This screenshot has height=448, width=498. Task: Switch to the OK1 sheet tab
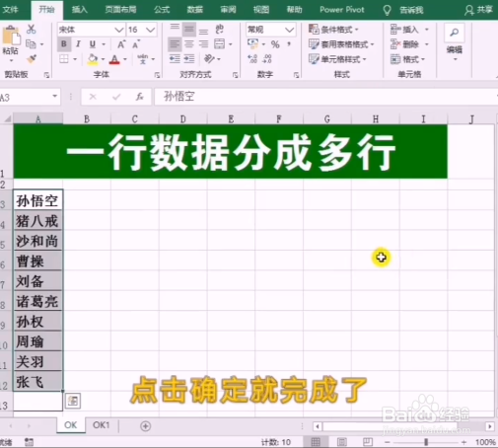click(x=101, y=425)
